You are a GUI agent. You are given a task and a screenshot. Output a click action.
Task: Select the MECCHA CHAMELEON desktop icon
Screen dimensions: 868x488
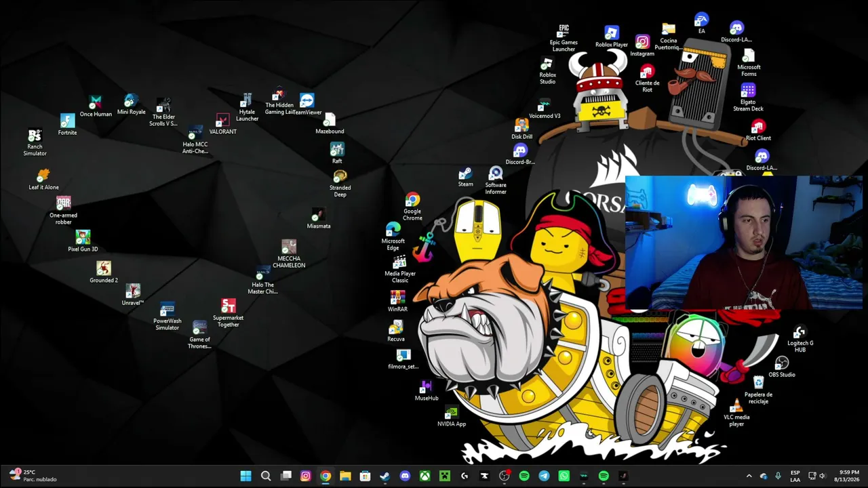tap(289, 254)
